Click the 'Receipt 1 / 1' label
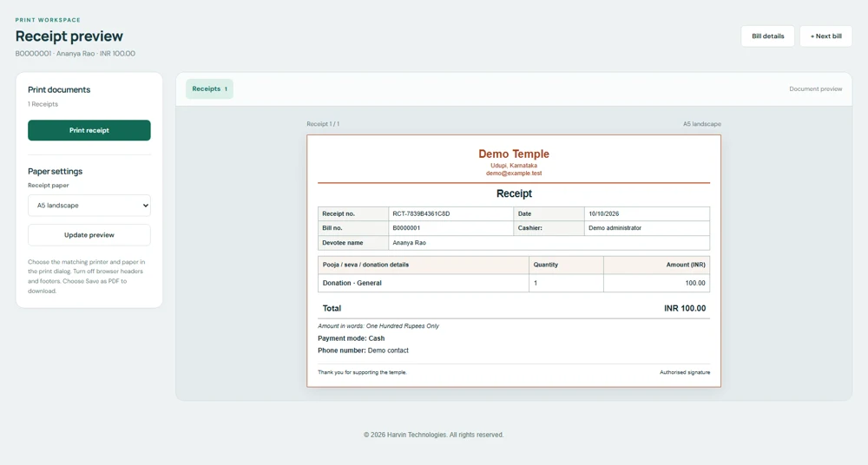This screenshot has width=868, height=465. tap(323, 124)
